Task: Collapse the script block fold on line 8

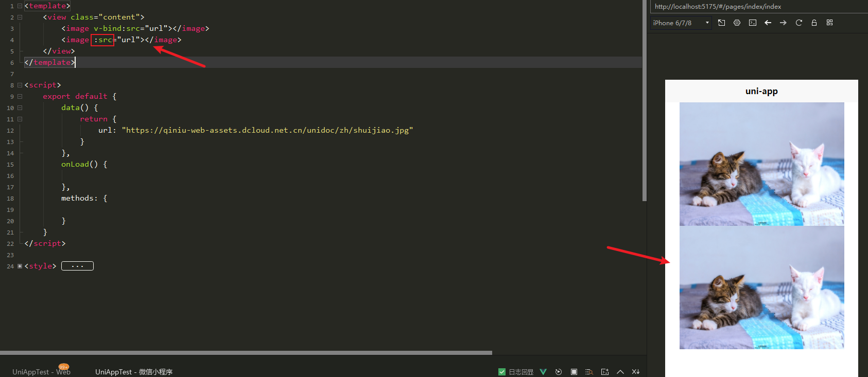Action: coord(20,85)
